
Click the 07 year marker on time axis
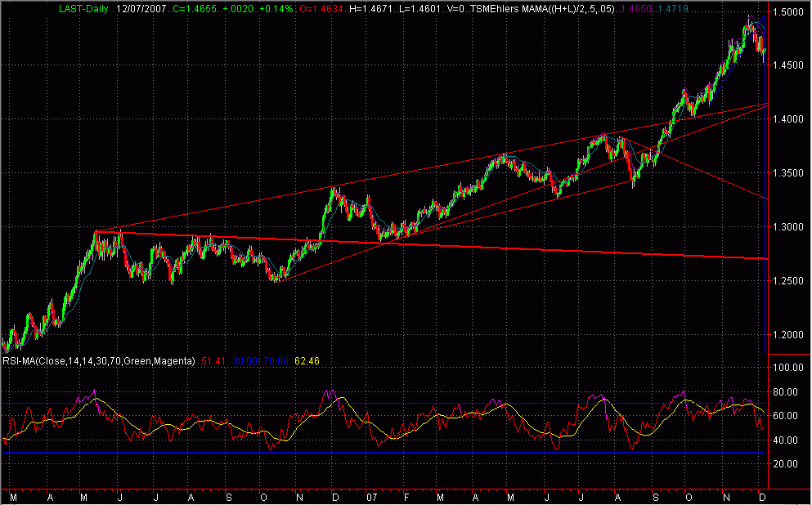tap(371, 498)
